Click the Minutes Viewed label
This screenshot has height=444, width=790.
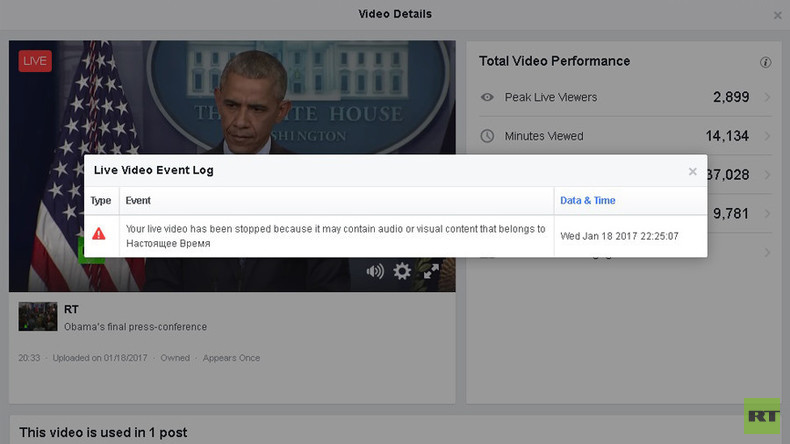[x=544, y=136]
